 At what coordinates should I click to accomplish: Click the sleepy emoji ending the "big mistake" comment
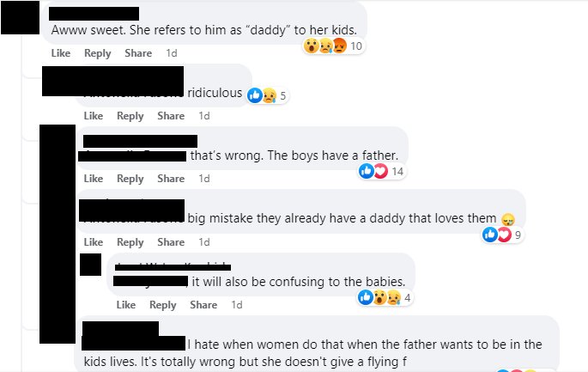click(x=507, y=219)
